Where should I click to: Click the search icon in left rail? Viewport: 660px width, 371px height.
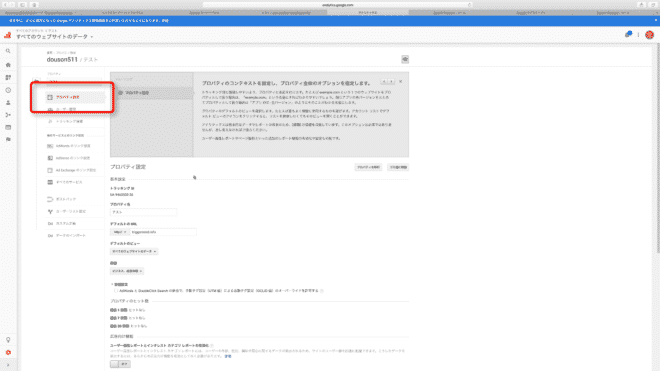pos(8,51)
